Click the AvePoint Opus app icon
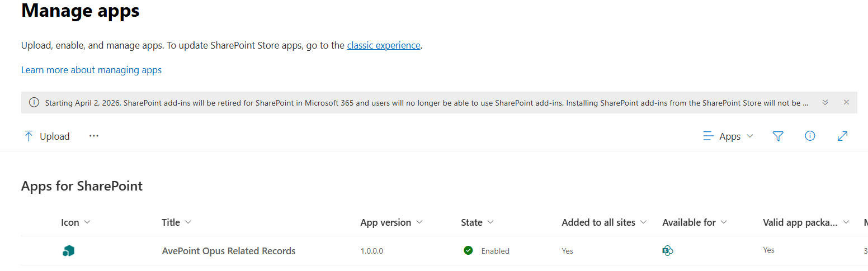Screen dimensions: 868x271 click(x=68, y=251)
